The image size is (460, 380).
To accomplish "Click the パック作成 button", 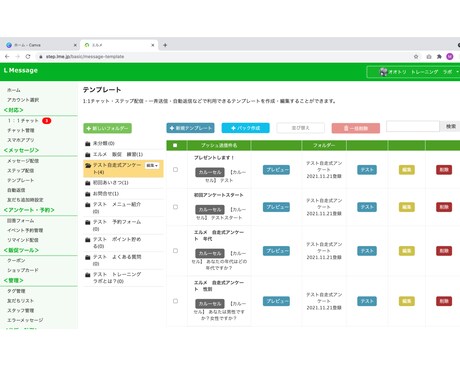I will pos(246,128).
